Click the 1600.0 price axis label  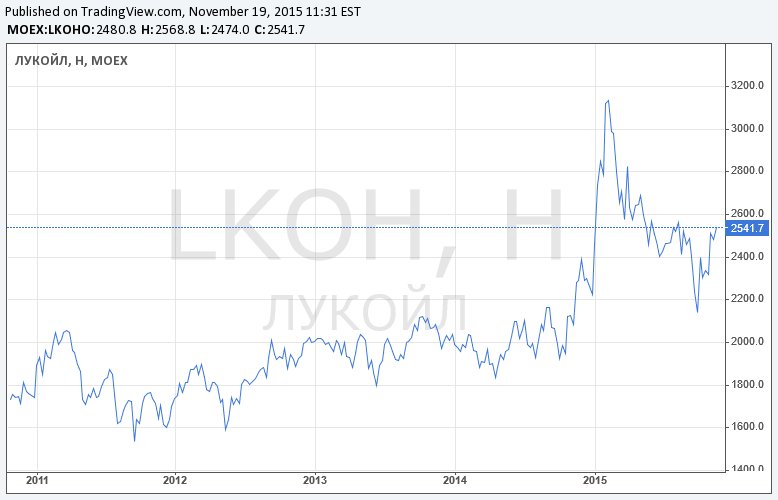click(747, 427)
